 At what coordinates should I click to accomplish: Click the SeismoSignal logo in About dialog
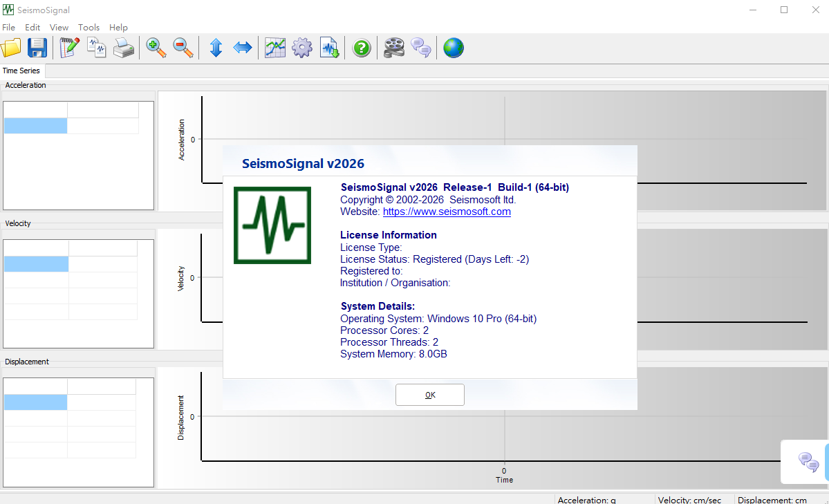[272, 225]
